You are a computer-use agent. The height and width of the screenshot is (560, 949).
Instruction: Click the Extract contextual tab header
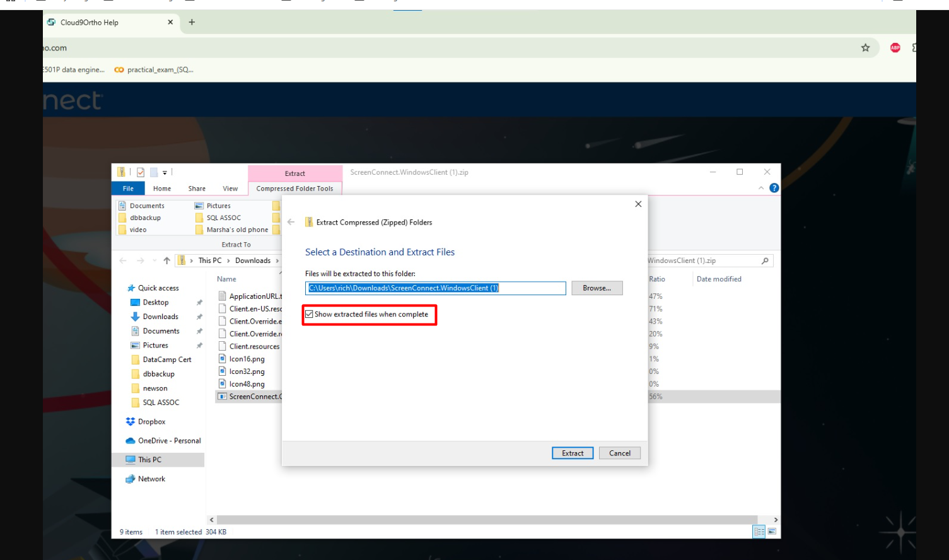click(294, 173)
